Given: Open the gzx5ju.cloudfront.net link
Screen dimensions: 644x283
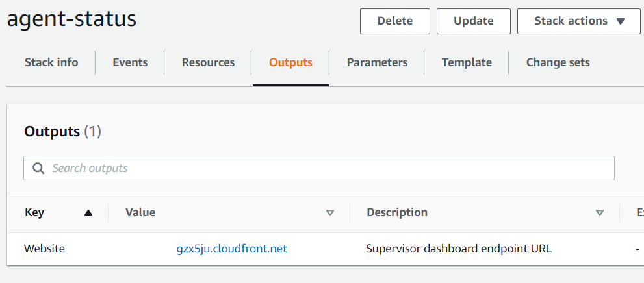Looking at the screenshot, I should pos(231,249).
